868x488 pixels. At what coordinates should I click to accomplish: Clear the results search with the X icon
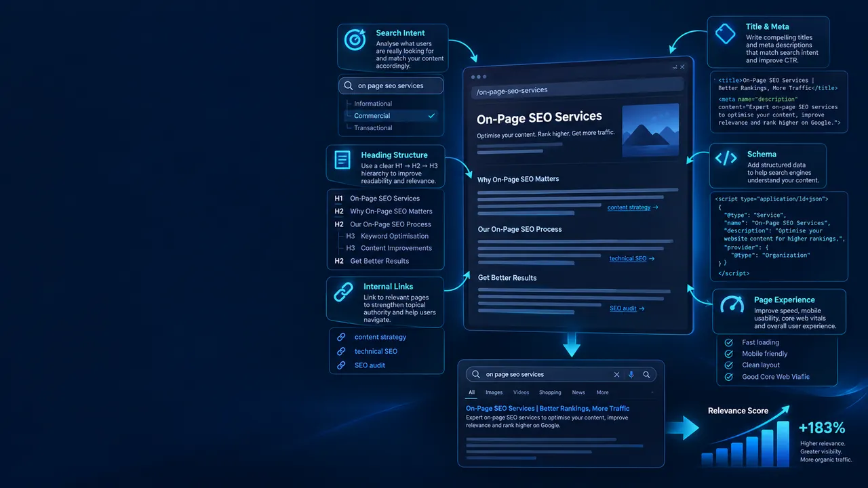(x=616, y=374)
